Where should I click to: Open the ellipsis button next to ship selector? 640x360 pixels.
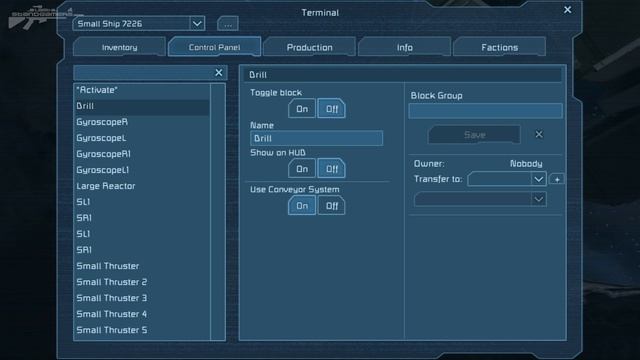(228, 24)
